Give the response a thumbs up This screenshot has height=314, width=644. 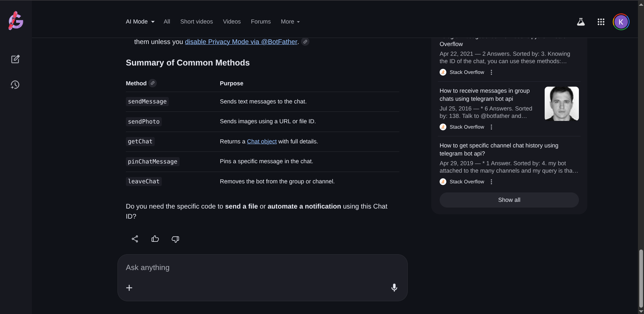[x=155, y=239]
